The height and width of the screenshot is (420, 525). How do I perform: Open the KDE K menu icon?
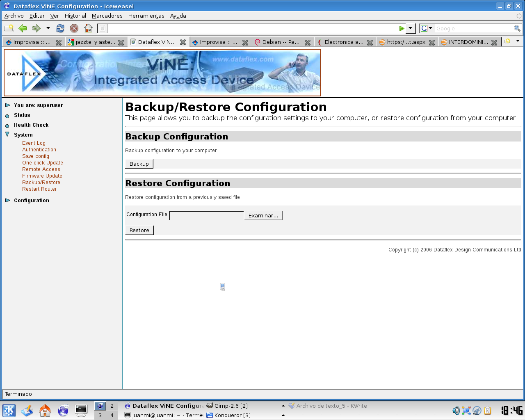click(9, 411)
